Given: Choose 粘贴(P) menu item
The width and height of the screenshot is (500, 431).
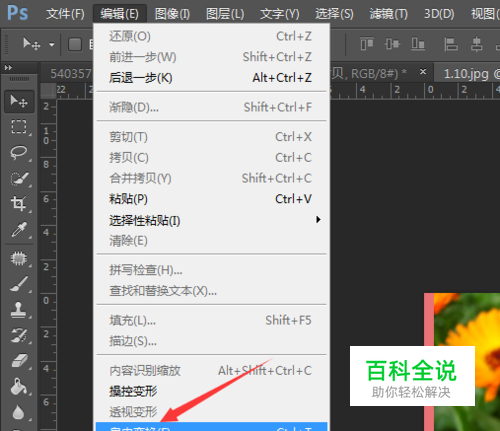Looking at the screenshot, I should pos(211,199).
